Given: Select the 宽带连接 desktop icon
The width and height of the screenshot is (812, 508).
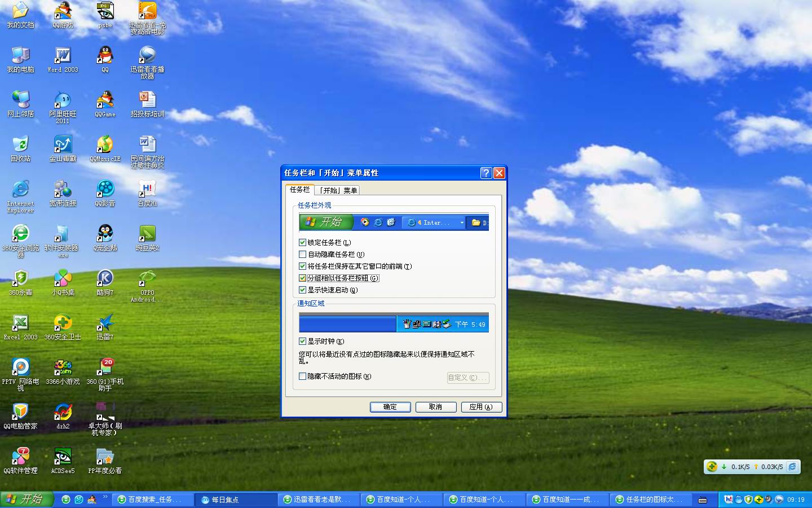Looking at the screenshot, I should click(x=63, y=194).
